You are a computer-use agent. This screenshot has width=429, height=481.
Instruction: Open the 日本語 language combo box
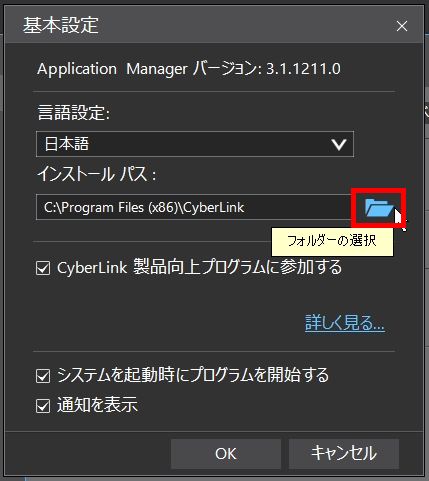point(195,144)
